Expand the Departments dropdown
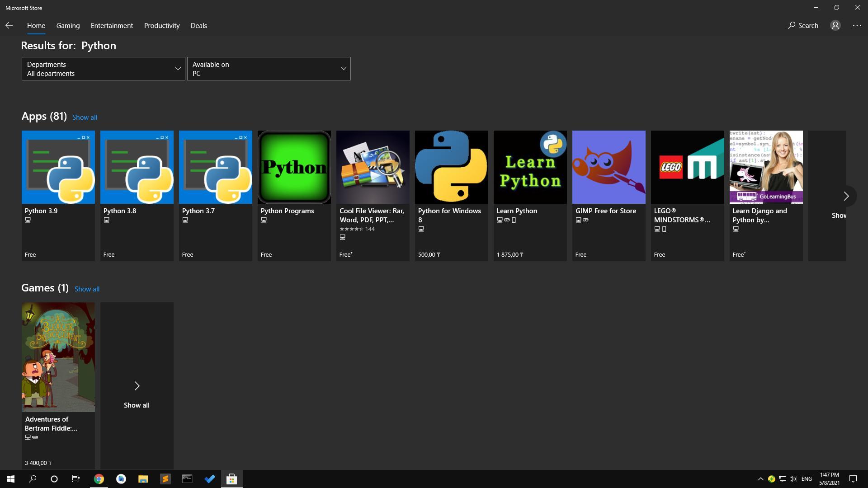Viewport: 868px width, 488px height. 103,69
